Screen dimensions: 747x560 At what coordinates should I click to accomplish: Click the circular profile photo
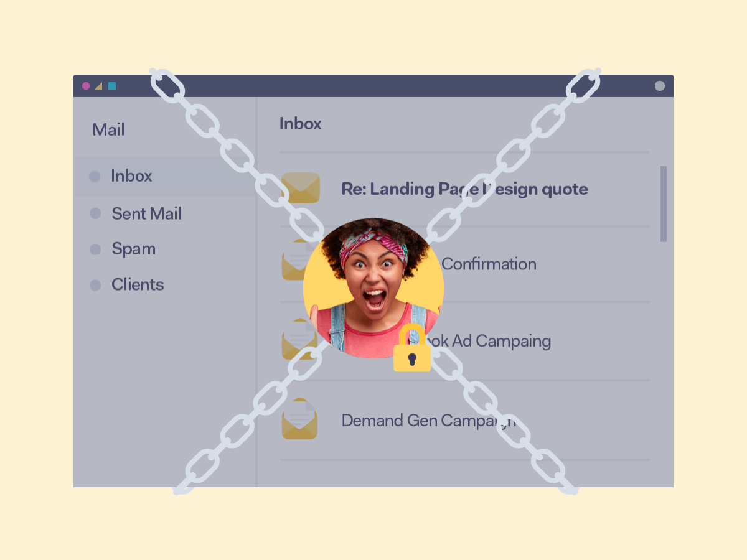click(374, 288)
